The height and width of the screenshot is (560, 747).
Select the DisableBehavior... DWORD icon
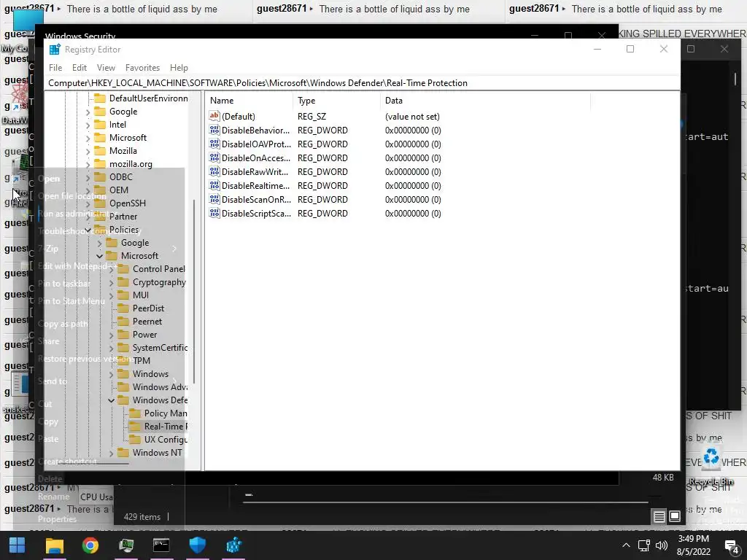pos(214,130)
